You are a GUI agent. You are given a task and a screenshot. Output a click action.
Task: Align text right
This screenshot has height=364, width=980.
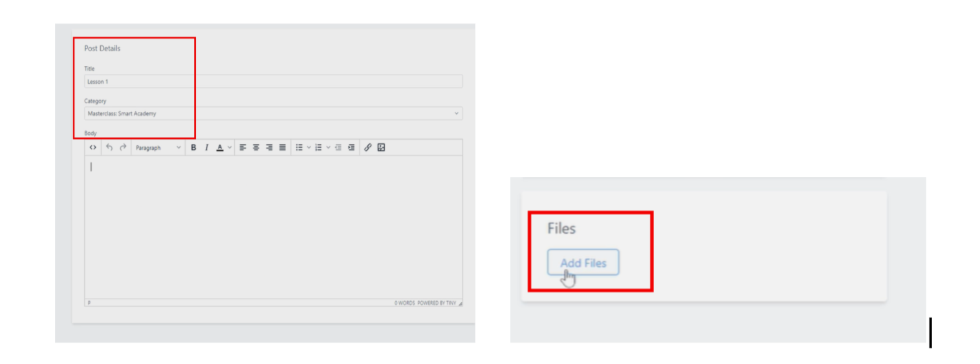(x=269, y=148)
